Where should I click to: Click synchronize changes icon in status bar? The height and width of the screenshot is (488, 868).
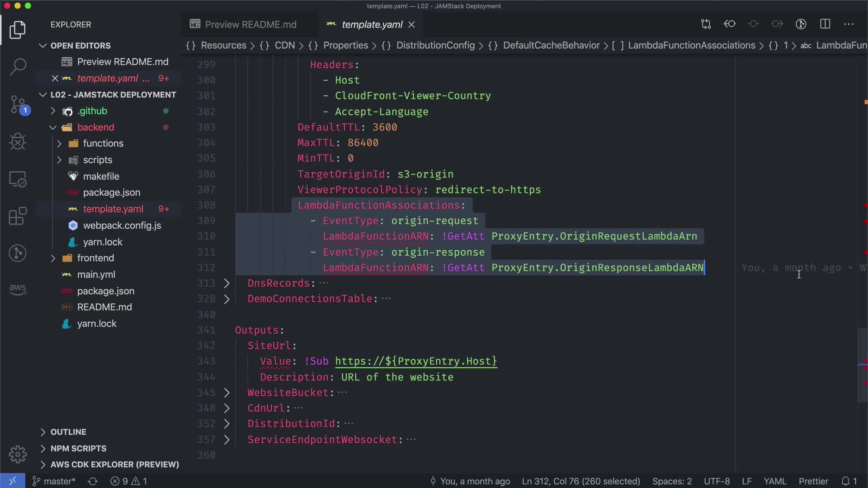point(93,481)
